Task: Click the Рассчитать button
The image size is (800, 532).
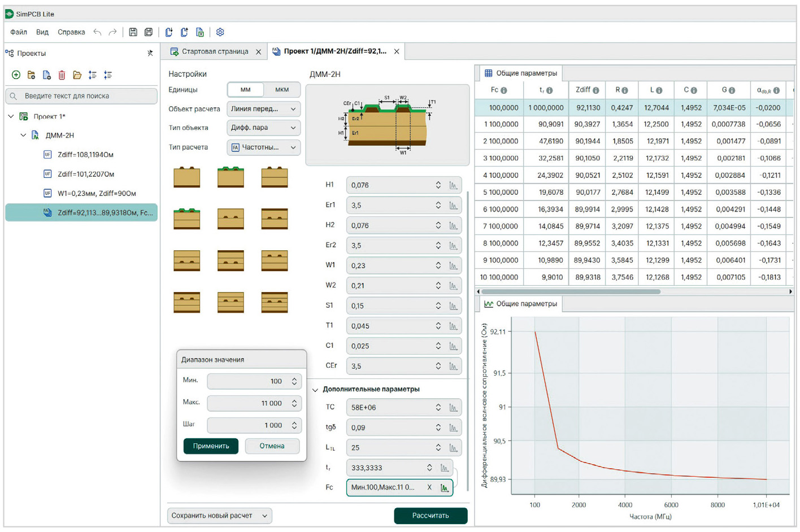Action: 431,516
